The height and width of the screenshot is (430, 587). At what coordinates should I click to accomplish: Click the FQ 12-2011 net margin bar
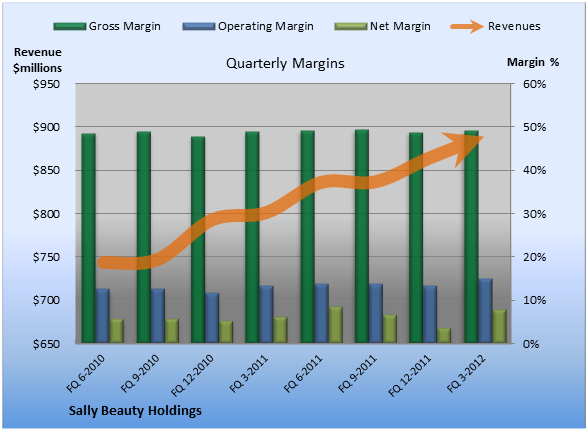pyautogui.click(x=444, y=335)
